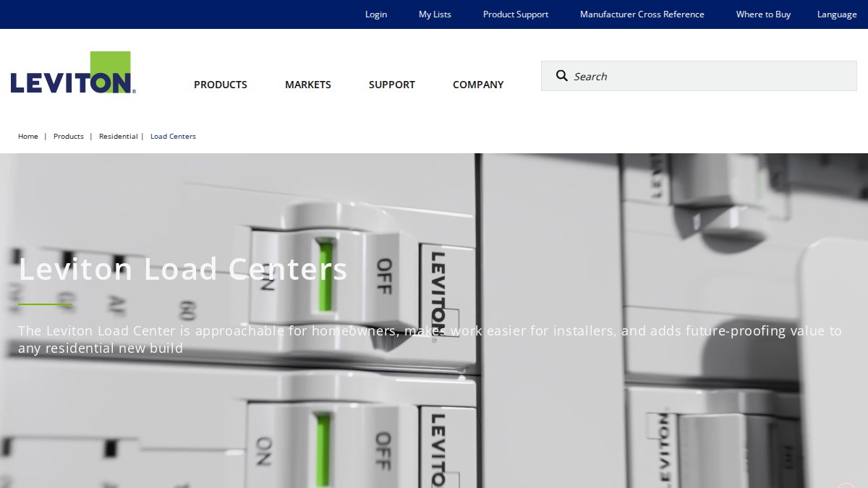Select the Residential breadcrumb link

tap(118, 136)
